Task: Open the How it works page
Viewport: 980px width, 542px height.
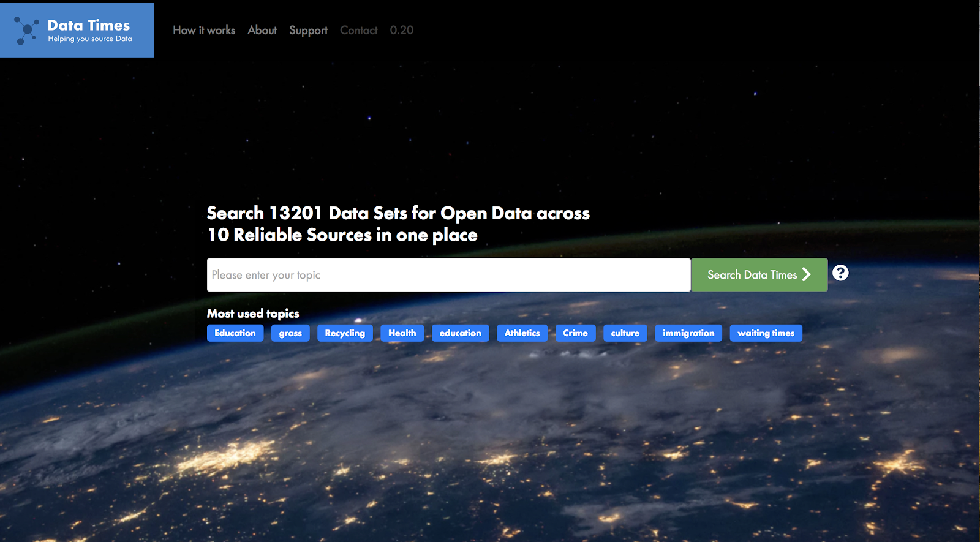Action: tap(204, 30)
